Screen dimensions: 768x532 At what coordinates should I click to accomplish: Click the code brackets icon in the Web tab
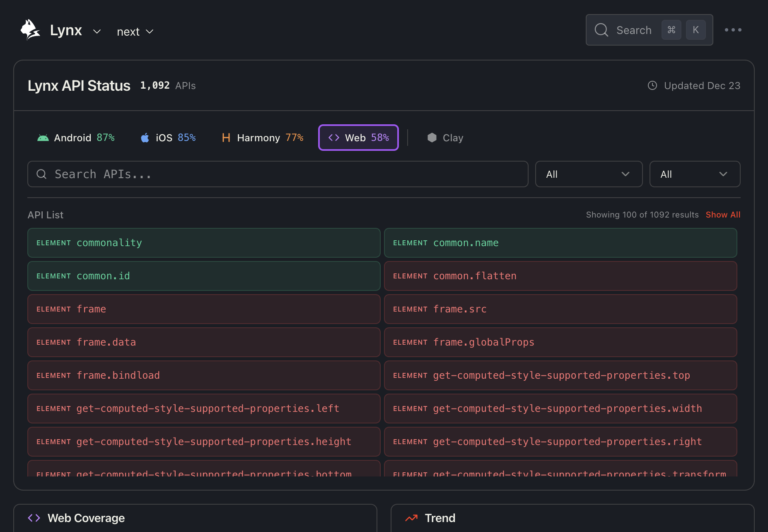click(333, 138)
